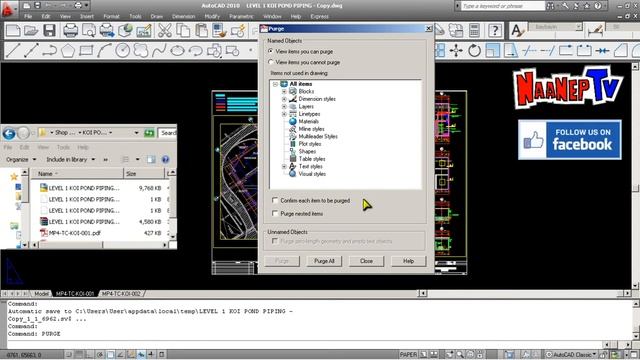Click the Paste clipboard icon
The image size is (640, 360).
[x=201, y=31]
